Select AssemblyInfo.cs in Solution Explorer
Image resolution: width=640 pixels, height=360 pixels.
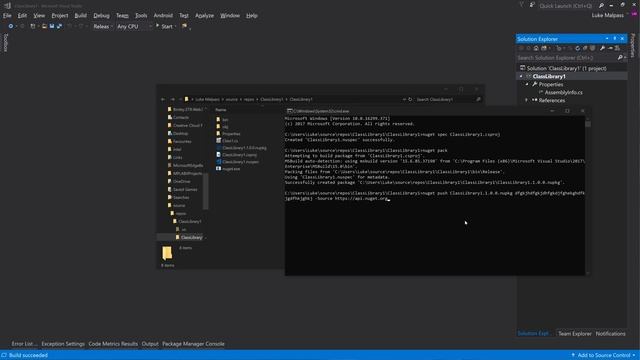coord(563,92)
